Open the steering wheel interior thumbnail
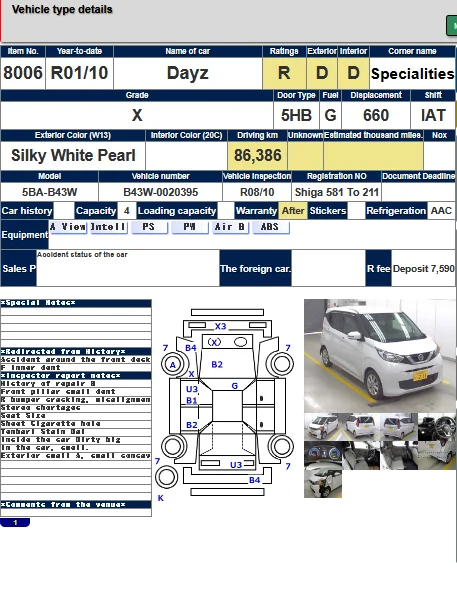 click(x=437, y=427)
